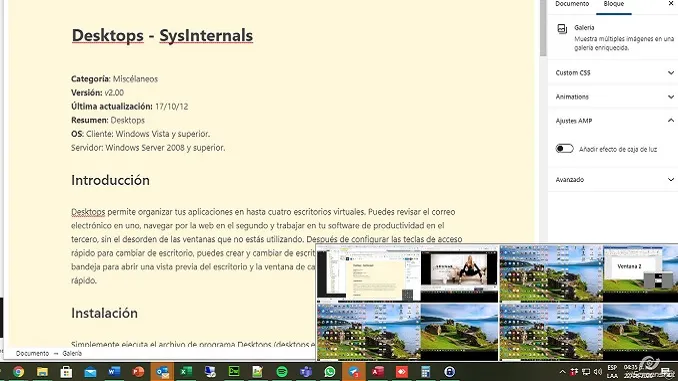Image resolution: width=678 pixels, height=381 pixels.
Task: Select the top-left desktop preview thumbnail
Action: [x=408, y=274]
